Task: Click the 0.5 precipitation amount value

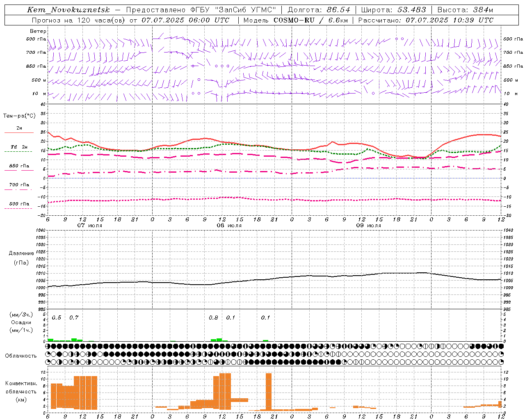Action: [x=57, y=318]
